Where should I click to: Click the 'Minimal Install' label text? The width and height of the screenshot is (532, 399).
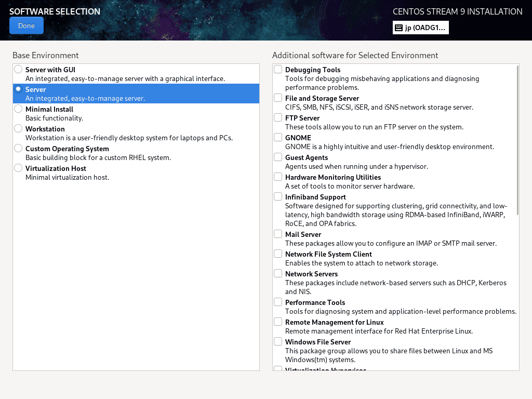tap(49, 109)
